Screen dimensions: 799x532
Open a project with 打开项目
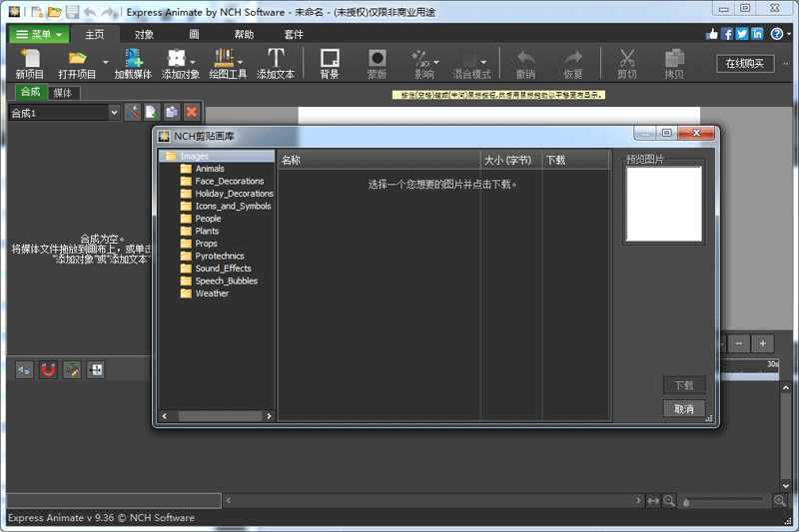77,64
